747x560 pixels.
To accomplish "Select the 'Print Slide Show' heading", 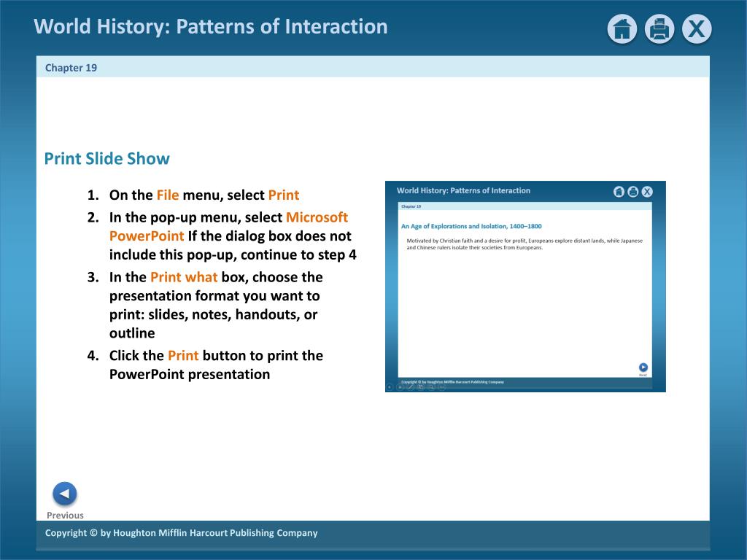I will pos(107,158).
